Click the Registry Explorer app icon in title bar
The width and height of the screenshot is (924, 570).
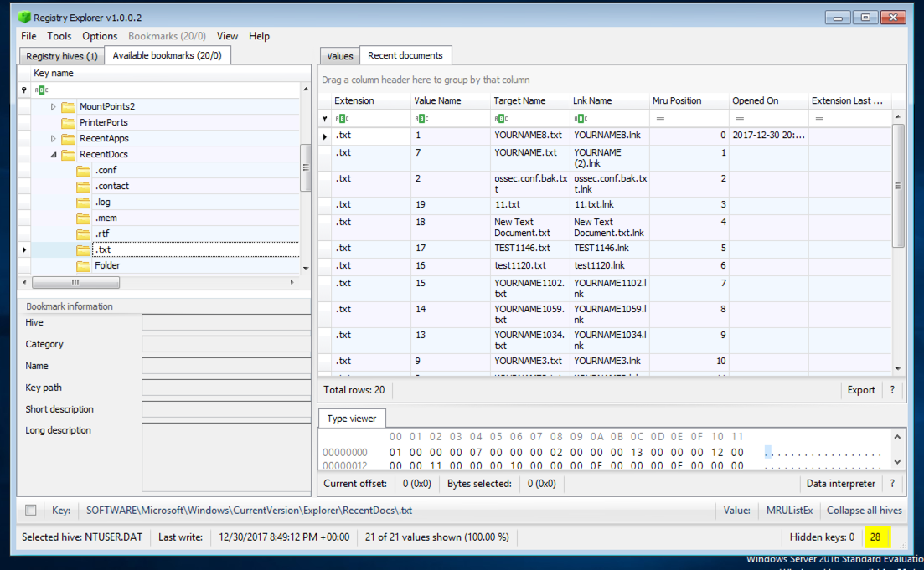25,17
